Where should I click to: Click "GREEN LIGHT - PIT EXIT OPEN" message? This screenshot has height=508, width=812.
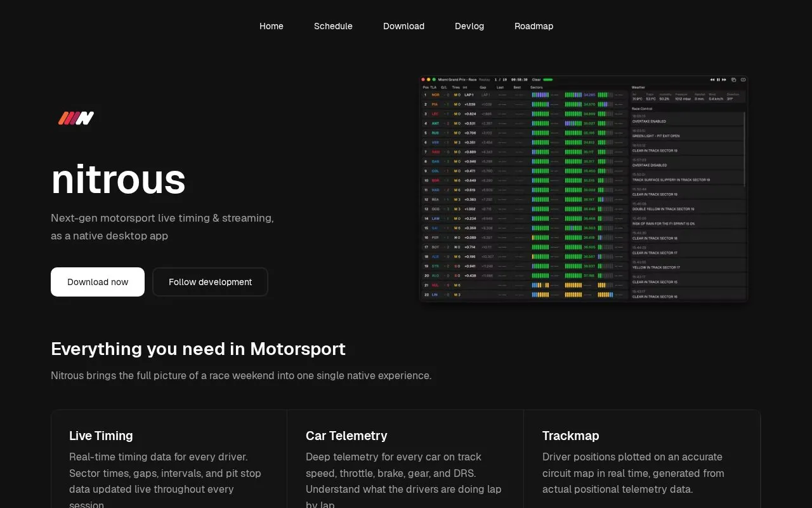point(656,136)
